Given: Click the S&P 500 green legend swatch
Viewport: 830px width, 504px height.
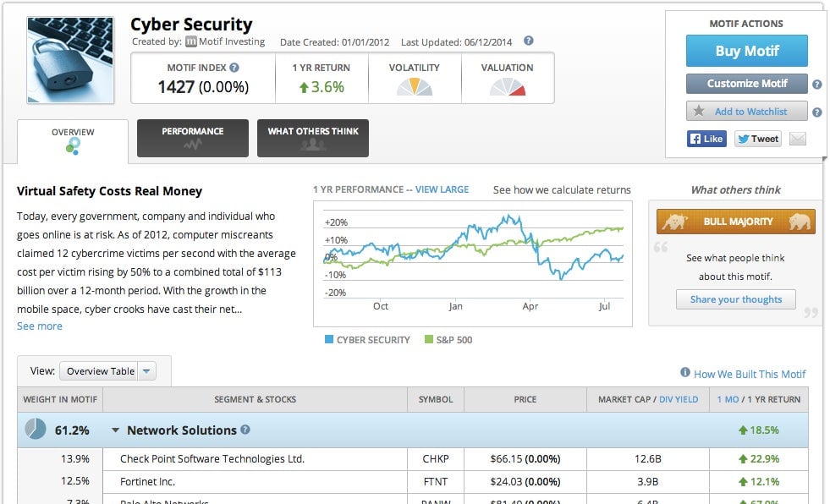Looking at the screenshot, I should 429,339.
